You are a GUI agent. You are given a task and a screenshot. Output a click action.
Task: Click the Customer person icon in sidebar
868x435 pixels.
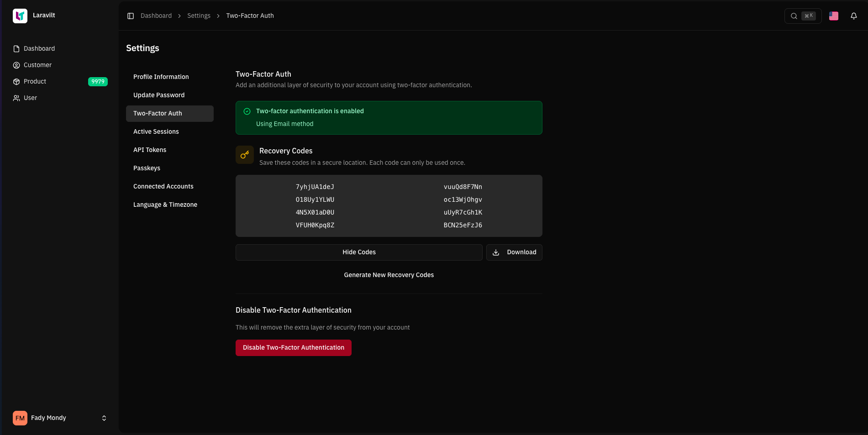click(16, 65)
